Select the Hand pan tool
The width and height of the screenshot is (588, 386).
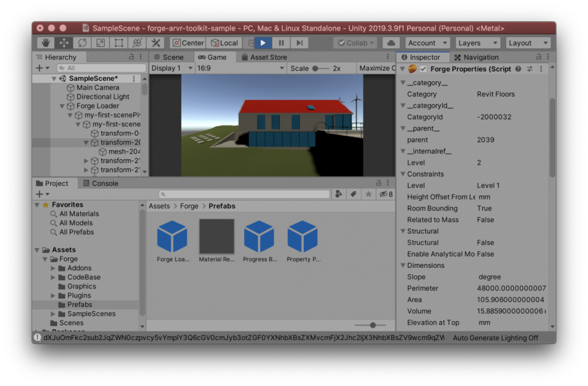point(45,42)
